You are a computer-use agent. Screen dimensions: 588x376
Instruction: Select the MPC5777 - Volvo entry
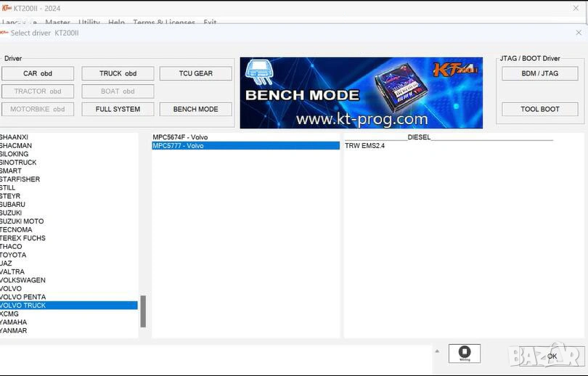coord(179,146)
